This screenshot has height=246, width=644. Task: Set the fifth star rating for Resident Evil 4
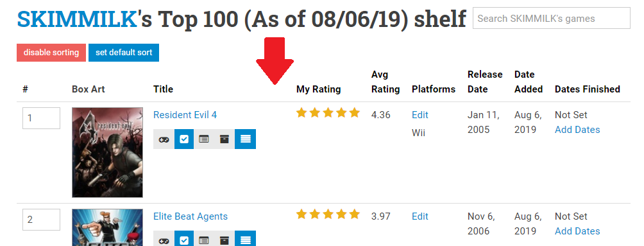tap(354, 112)
